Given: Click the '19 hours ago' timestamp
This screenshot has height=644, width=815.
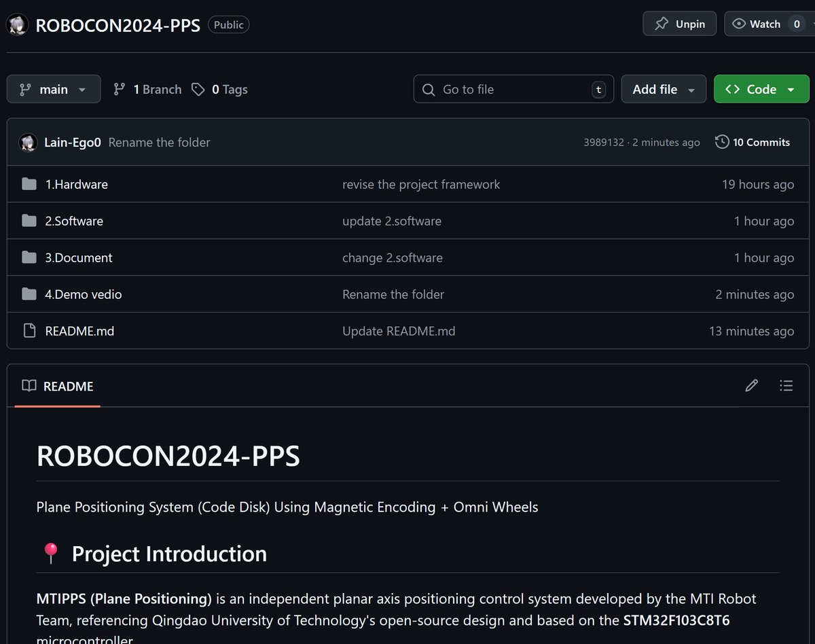Looking at the screenshot, I should click(x=758, y=184).
